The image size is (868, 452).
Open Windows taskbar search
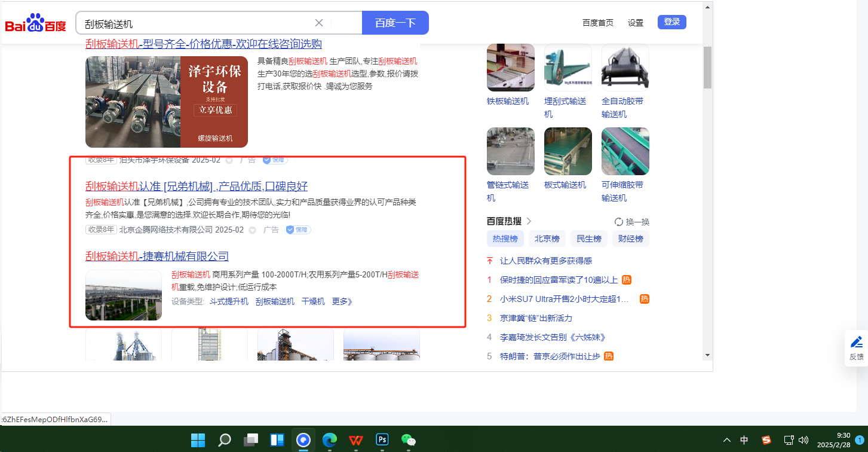(225, 441)
